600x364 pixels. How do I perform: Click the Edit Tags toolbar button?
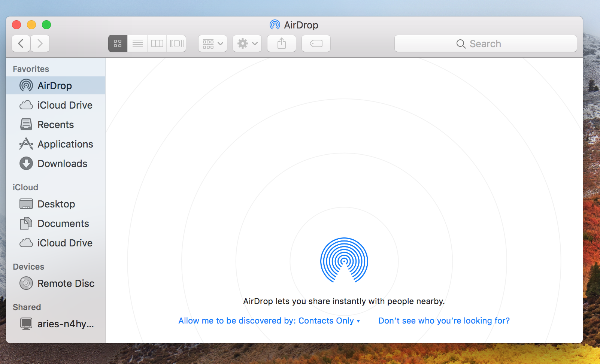[x=316, y=43]
